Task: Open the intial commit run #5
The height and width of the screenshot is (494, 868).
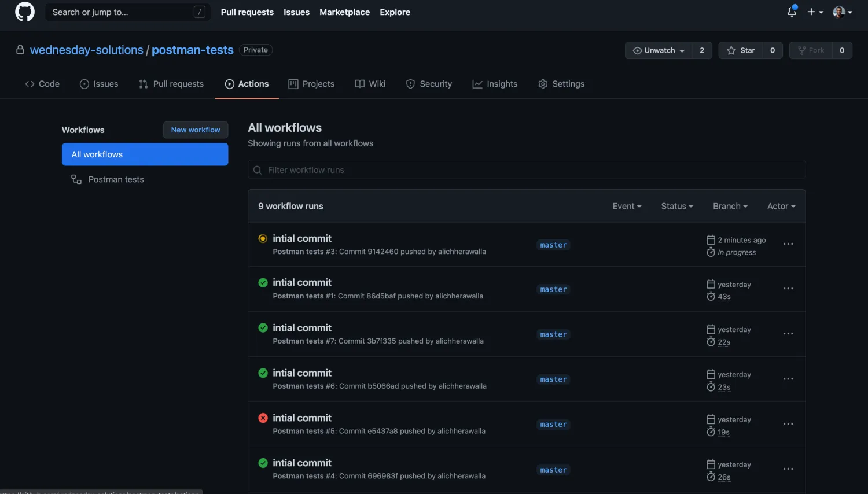Action: [x=302, y=418]
